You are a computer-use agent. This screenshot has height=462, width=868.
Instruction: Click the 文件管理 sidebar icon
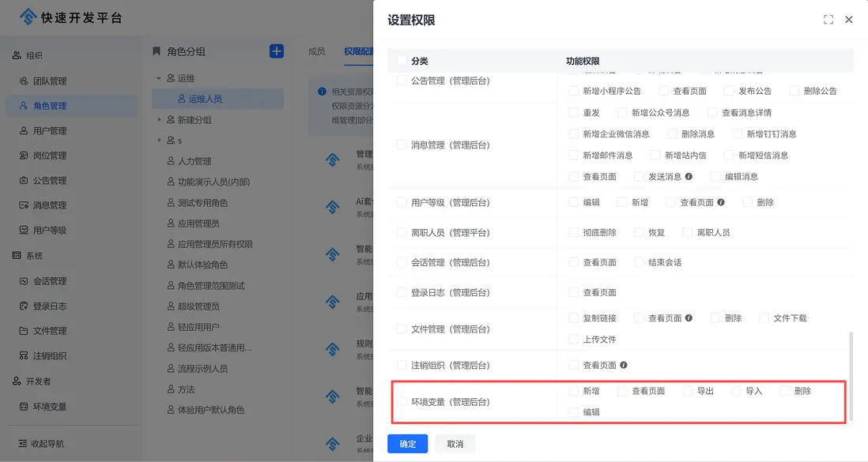[x=24, y=331]
